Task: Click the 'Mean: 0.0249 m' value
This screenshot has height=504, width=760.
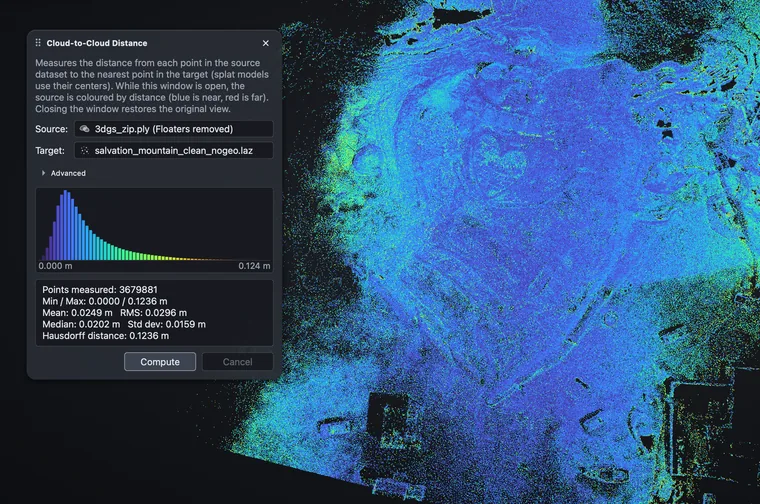Action: click(77, 313)
